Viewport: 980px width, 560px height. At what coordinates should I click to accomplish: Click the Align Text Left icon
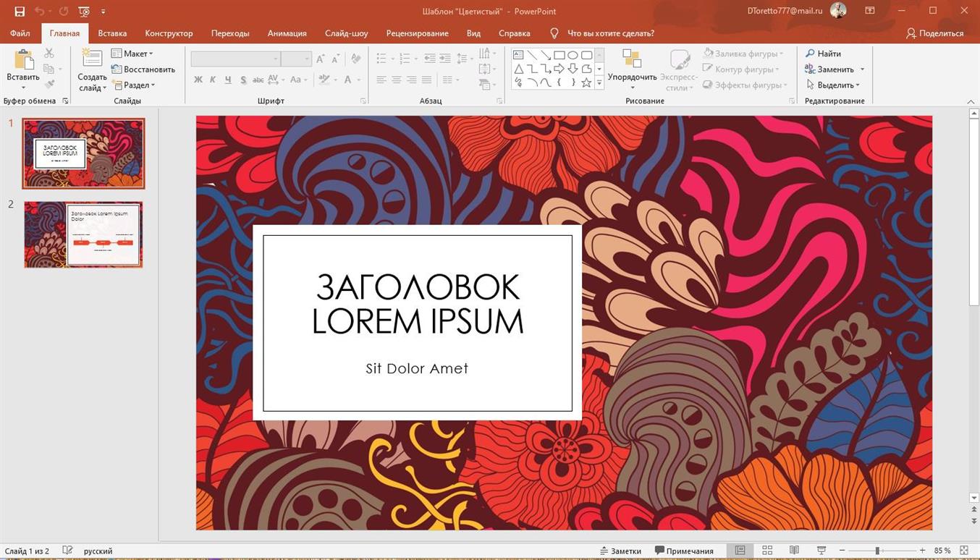381,80
